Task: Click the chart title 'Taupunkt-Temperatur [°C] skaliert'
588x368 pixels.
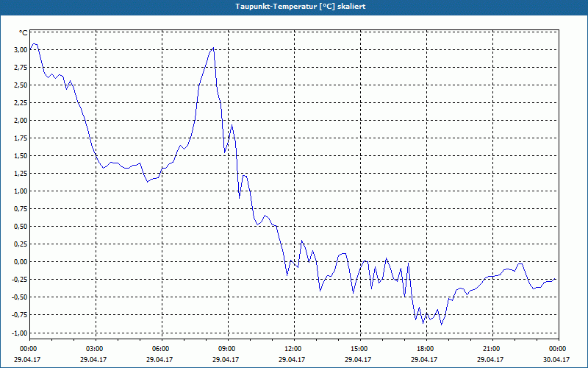Action: point(301,7)
